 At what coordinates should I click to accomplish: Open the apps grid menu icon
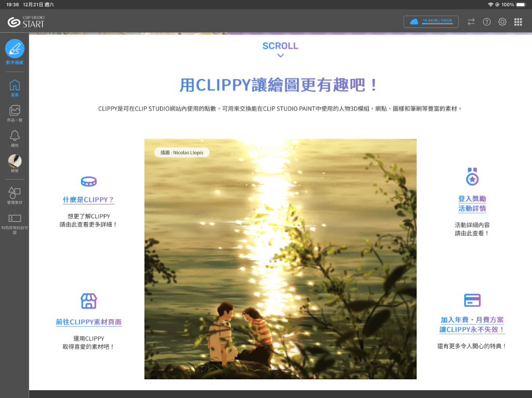tap(518, 22)
